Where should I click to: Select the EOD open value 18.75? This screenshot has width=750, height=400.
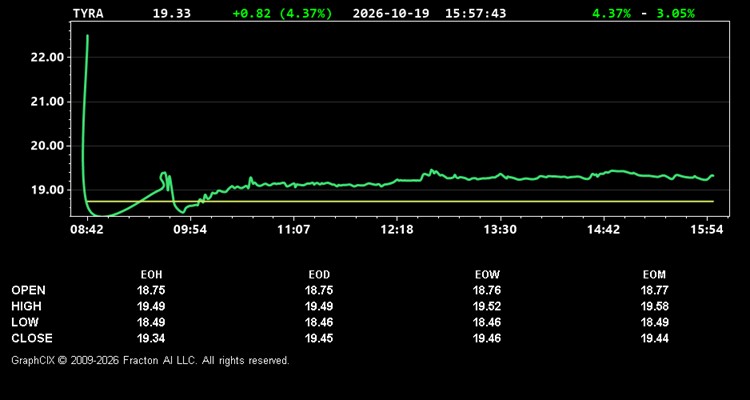tap(319, 290)
